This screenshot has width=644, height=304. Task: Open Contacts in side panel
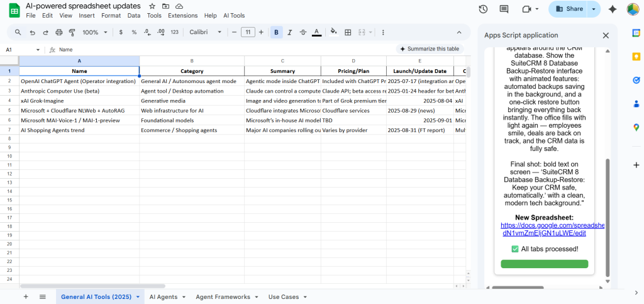point(636,104)
